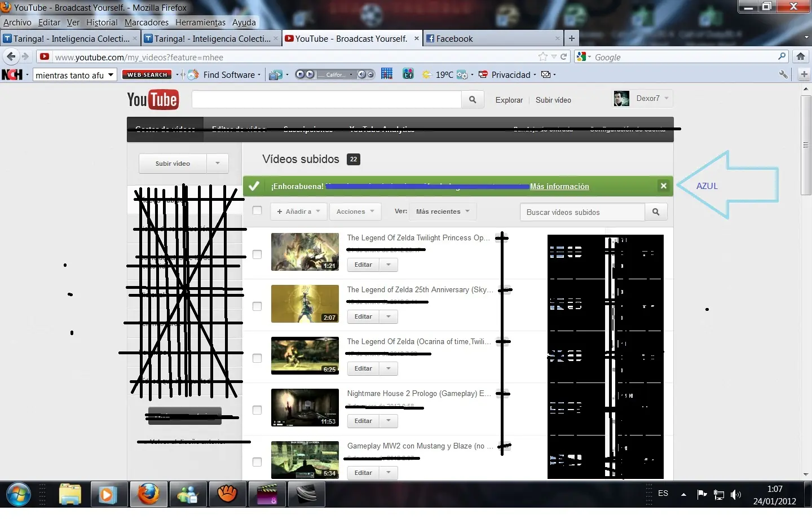The height and width of the screenshot is (519, 812).
Task: Open Windows Explorer from taskbar
Action: [70, 495]
